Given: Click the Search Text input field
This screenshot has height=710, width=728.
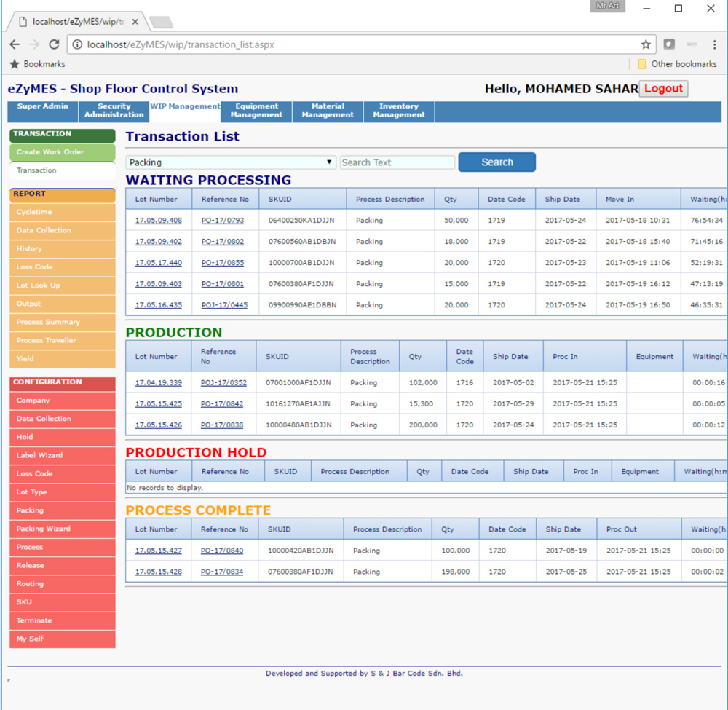Looking at the screenshot, I should point(397,162).
